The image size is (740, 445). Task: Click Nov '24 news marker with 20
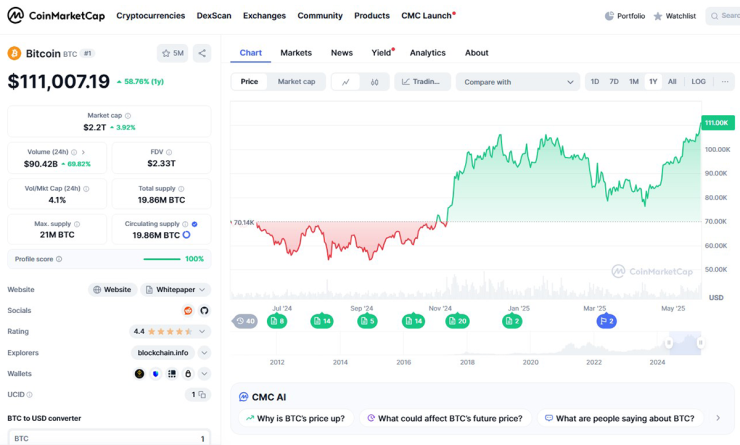[x=457, y=321]
